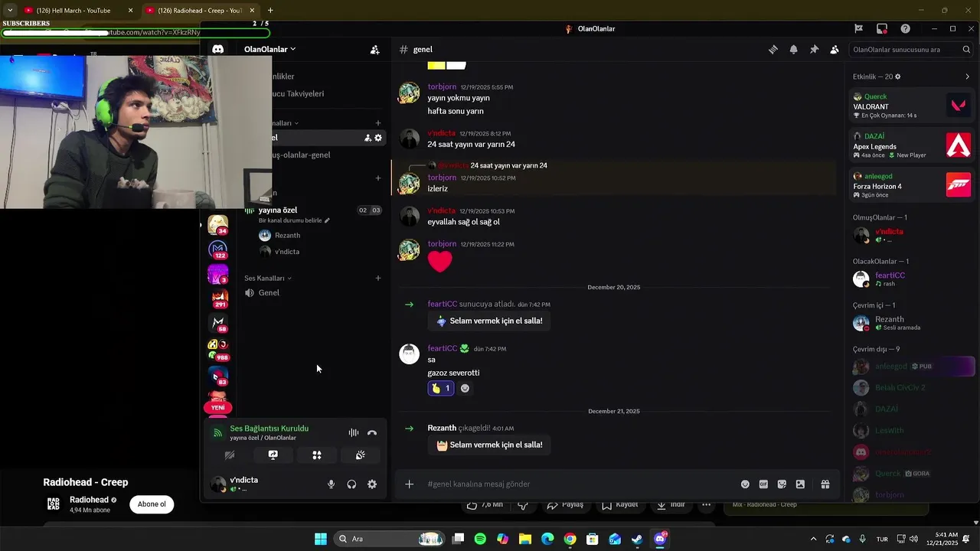The width and height of the screenshot is (980, 551).
Task: Like the Radiohead video (7,6 Mn)
Action: point(485,505)
